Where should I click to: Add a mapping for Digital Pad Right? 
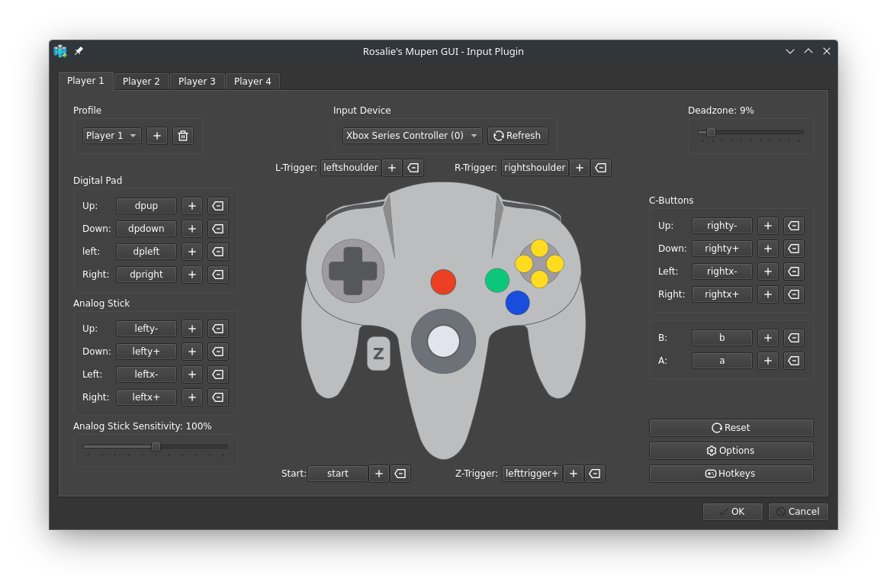(x=191, y=275)
